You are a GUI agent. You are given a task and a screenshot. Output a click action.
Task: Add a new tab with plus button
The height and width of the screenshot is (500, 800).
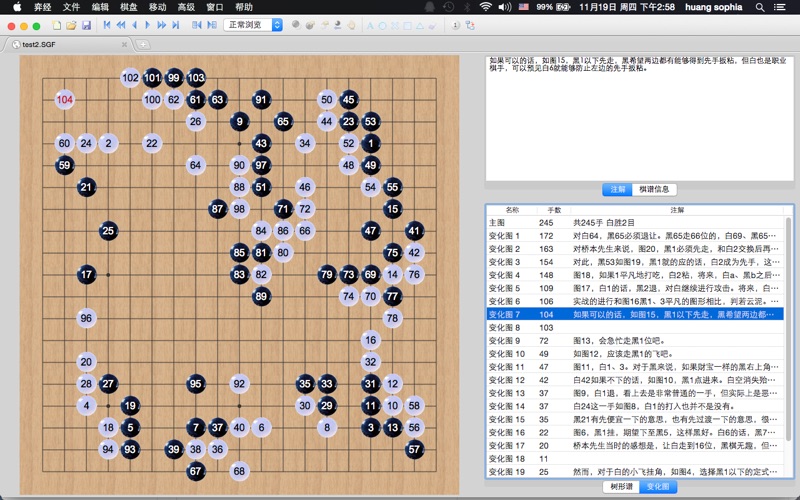coord(143,44)
